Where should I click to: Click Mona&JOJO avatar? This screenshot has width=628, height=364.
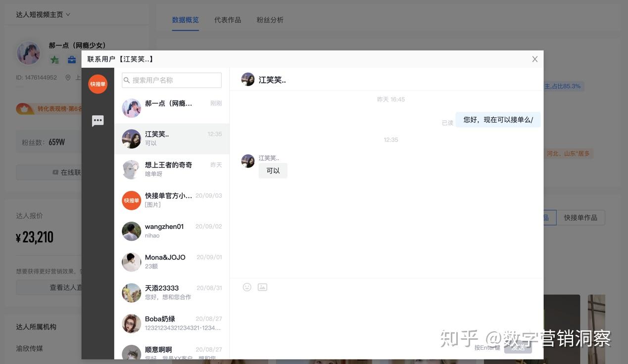pyautogui.click(x=131, y=262)
